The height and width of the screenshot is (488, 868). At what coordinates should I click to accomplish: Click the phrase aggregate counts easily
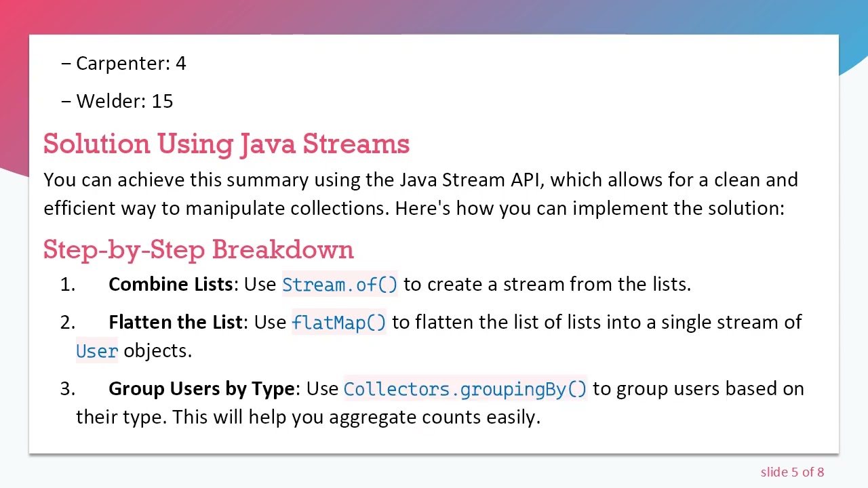click(434, 418)
